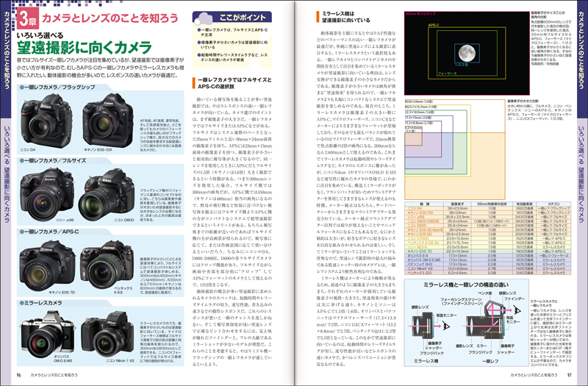
Task: Click the Pentax K-5II camera photo
Action: click(x=107, y=265)
